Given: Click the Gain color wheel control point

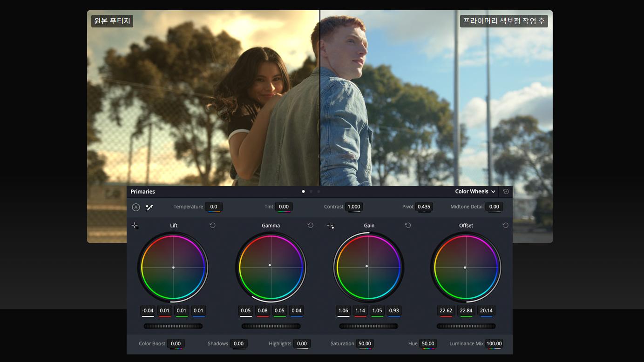Looking at the screenshot, I should [366, 266].
